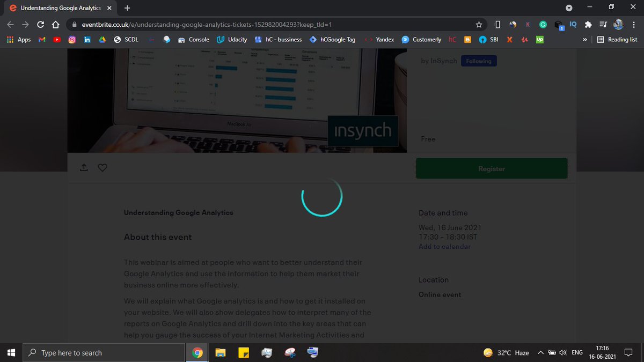The image size is (644, 362).
Task: Open the Yandex bookmark
Action: (x=379, y=40)
